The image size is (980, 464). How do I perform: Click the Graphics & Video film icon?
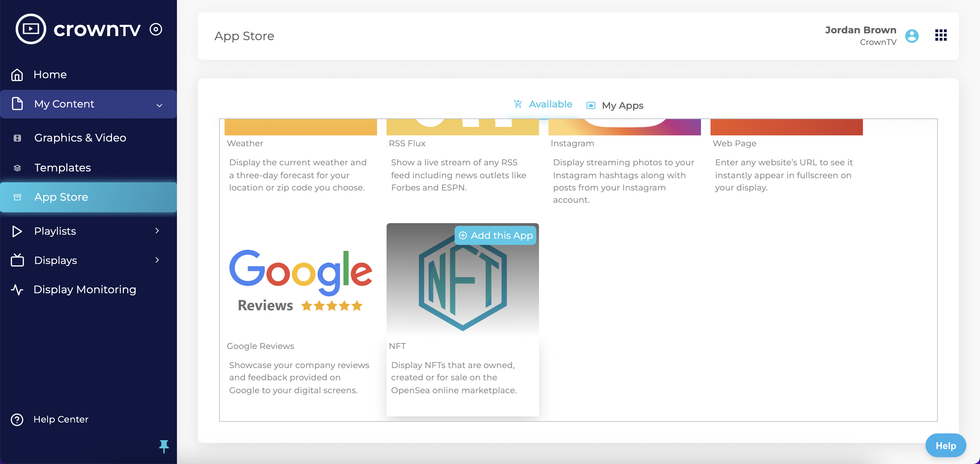17,138
